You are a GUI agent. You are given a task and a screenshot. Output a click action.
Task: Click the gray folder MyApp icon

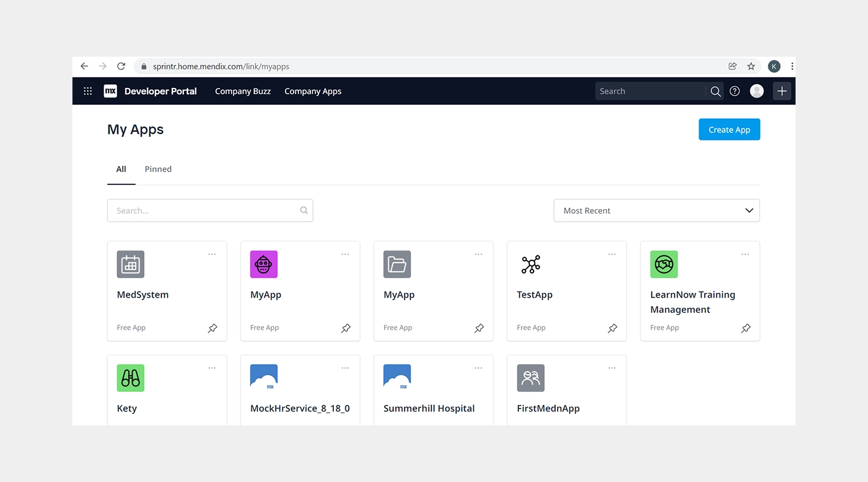coord(397,264)
